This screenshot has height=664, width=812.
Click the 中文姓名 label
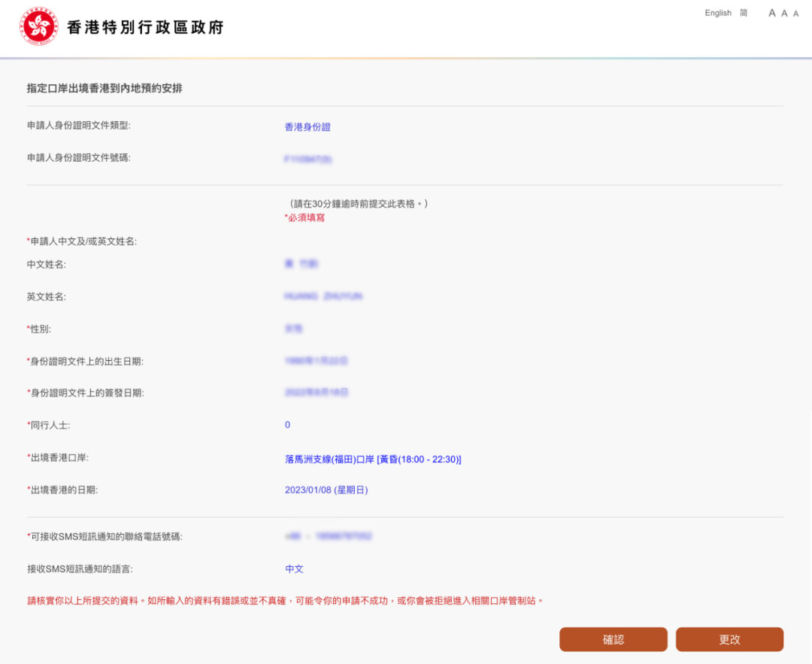point(47,265)
